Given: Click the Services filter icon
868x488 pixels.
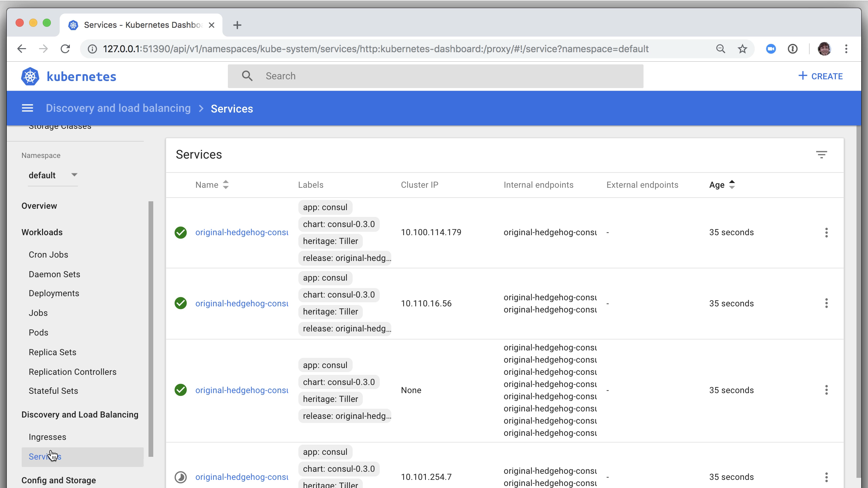Looking at the screenshot, I should 821,155.
